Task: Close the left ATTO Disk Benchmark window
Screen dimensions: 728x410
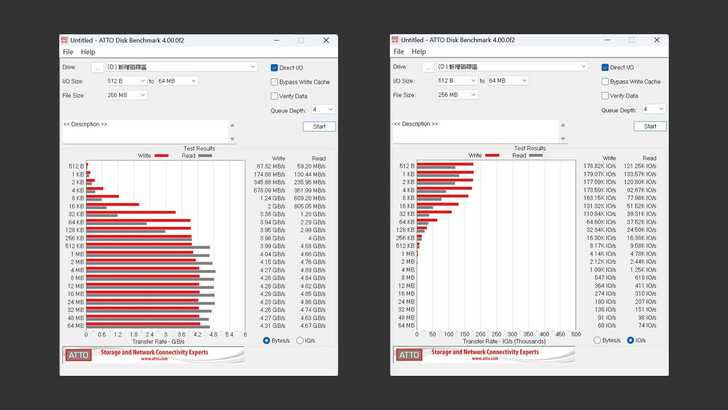Action: 326,40
